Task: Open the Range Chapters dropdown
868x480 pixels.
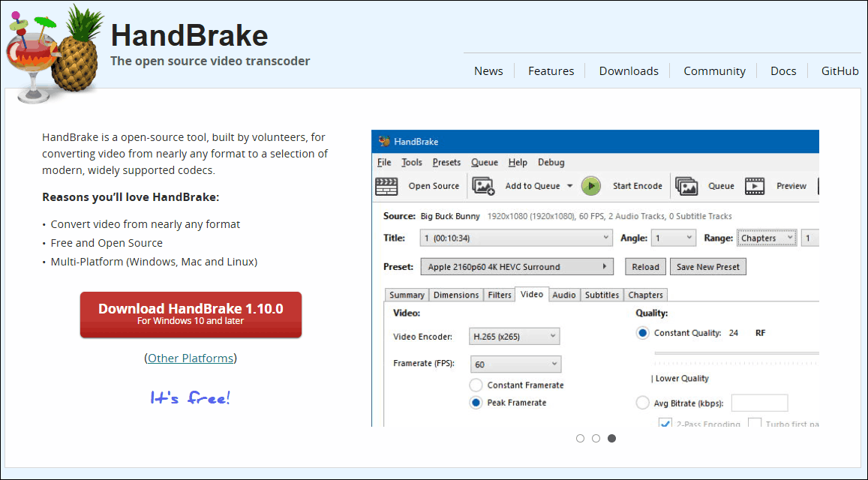Action: click(767, 238)
